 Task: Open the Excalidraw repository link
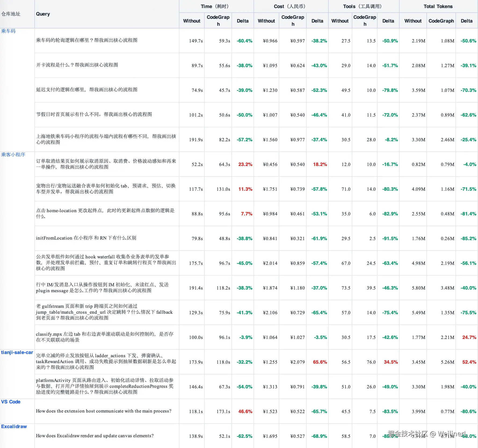(x=14, y=427)
